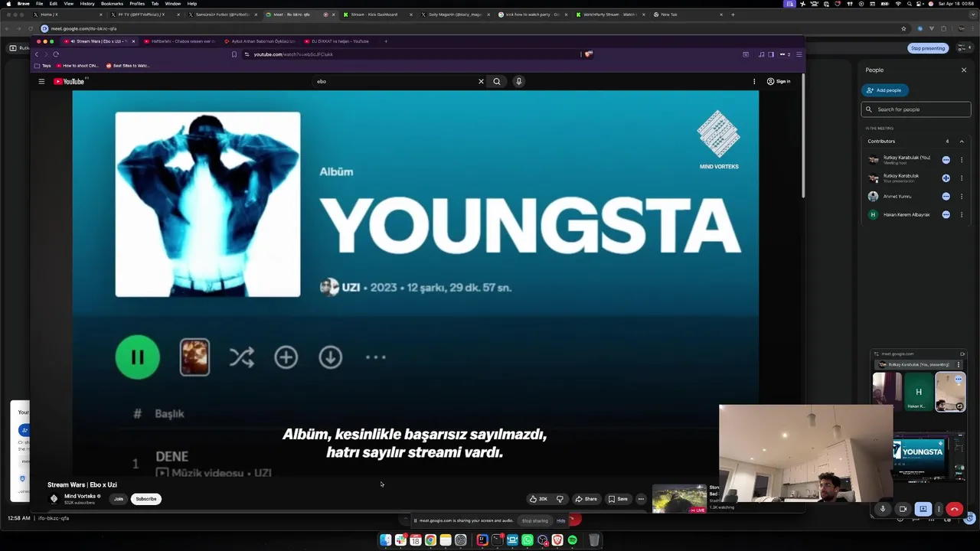Open YouTube settings three-dot menu
The height and width of the screenshot is (551, 980).
click(754, 81)
